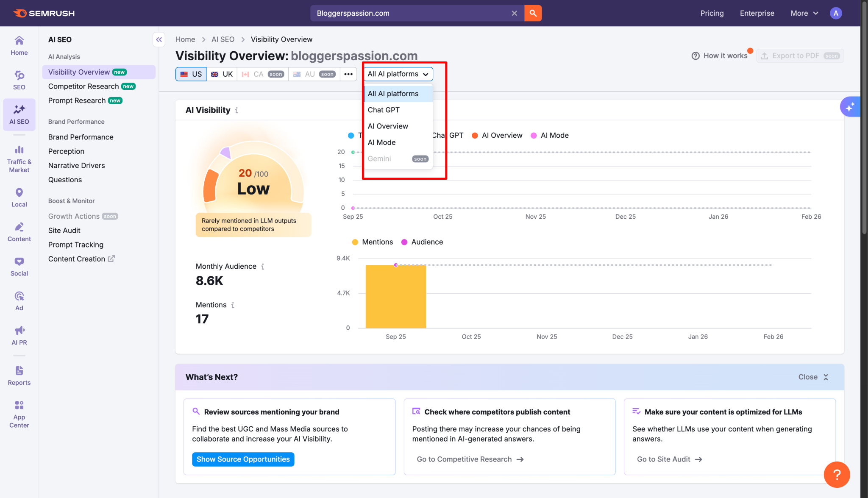This screenshot has height=498, width=868.
Task: Collapse the AI SEO sidebar panel
Action: 159,39
